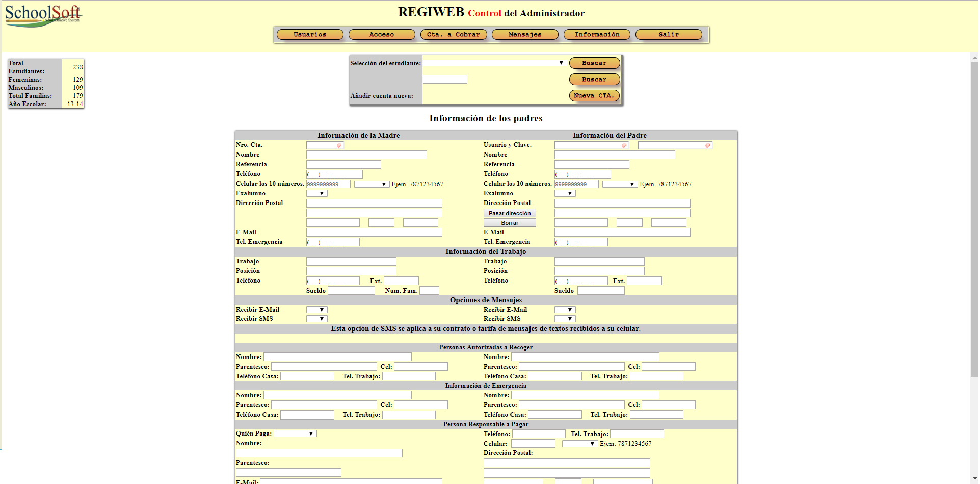Open the Usuarios menu
Screen dimensions: 980x484
[x=310, y=35]
